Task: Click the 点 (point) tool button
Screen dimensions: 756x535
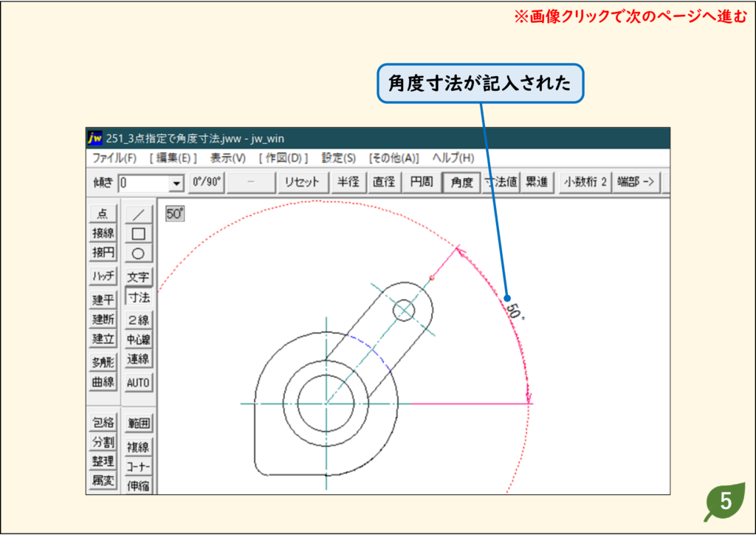Action: [103, 214]
